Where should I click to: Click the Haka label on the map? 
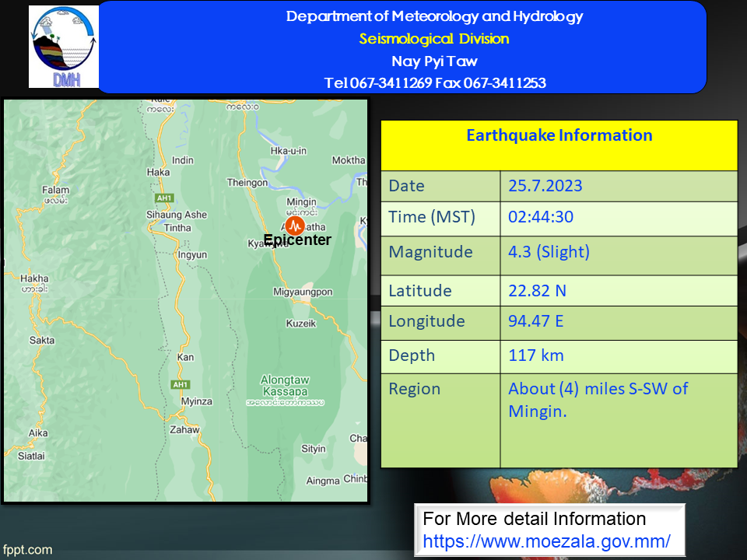point(158,173)
